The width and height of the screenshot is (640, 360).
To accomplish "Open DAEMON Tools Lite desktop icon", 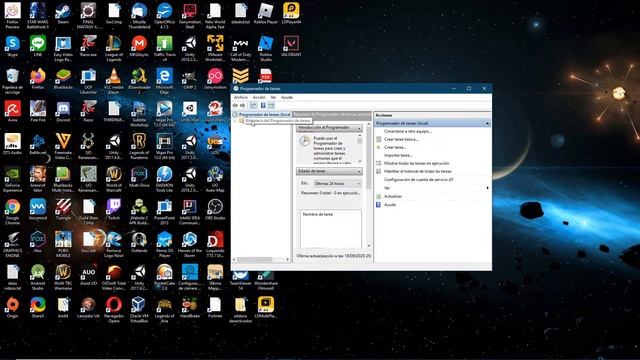I will pyautogui.click(x=164, y=179).
